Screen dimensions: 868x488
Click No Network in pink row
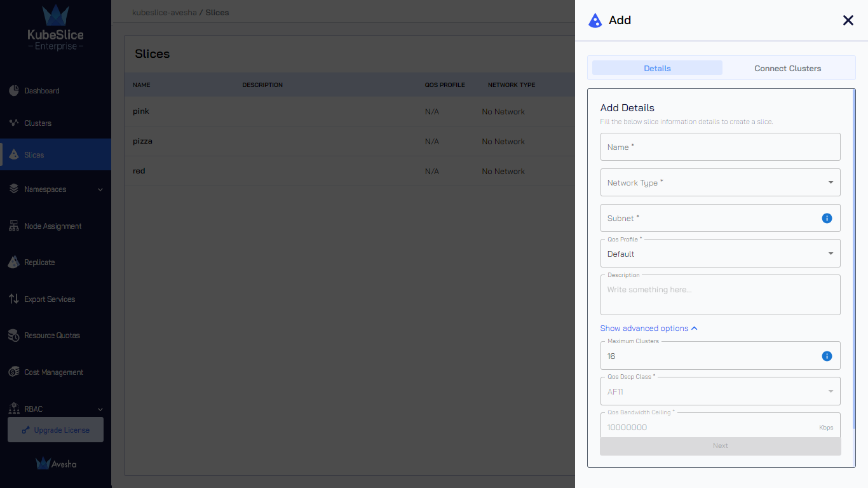tap(503, 112)
